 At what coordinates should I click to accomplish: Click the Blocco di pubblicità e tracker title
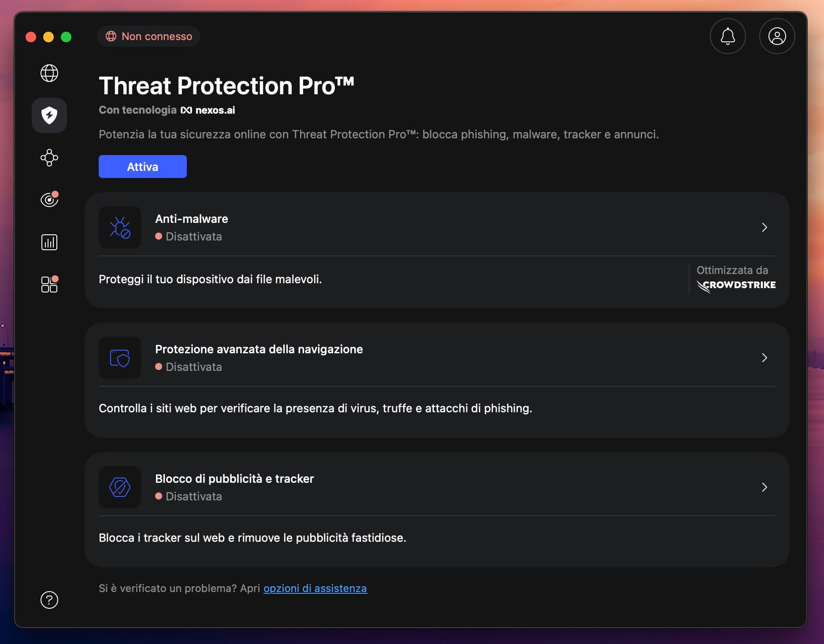[x=234, y=479]
